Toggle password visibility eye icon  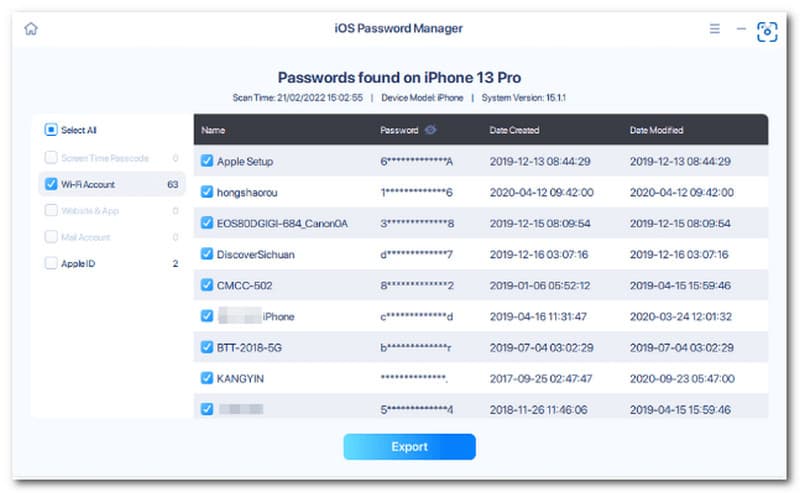point(431,130)
